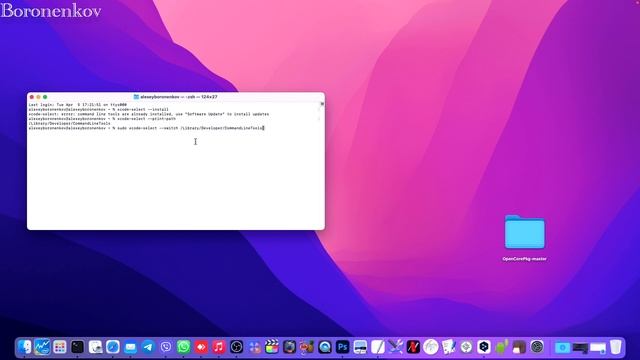This screenshot has width=640, height=360.
Task: Minimize the Terminal window
Action: pyautogui.click(x=38, y=97)
